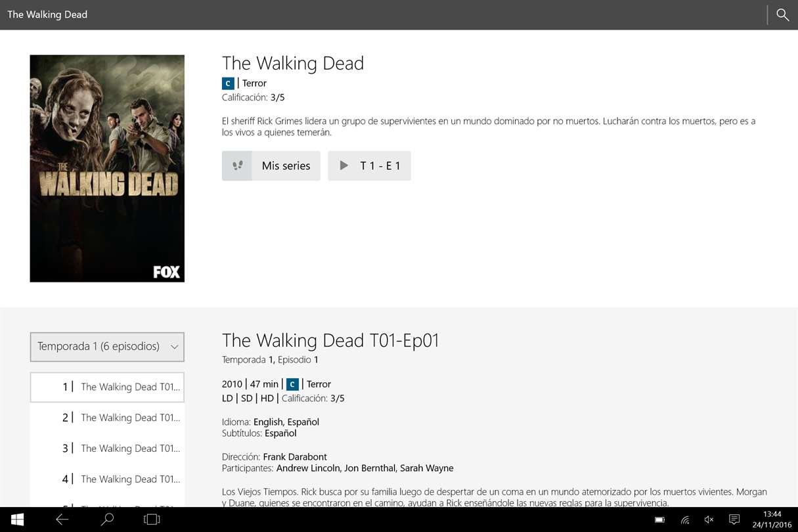Select episode 2 in the episode list
This screenshot has height=532, width=798.
pyautogui.click(x=107, y=418)
